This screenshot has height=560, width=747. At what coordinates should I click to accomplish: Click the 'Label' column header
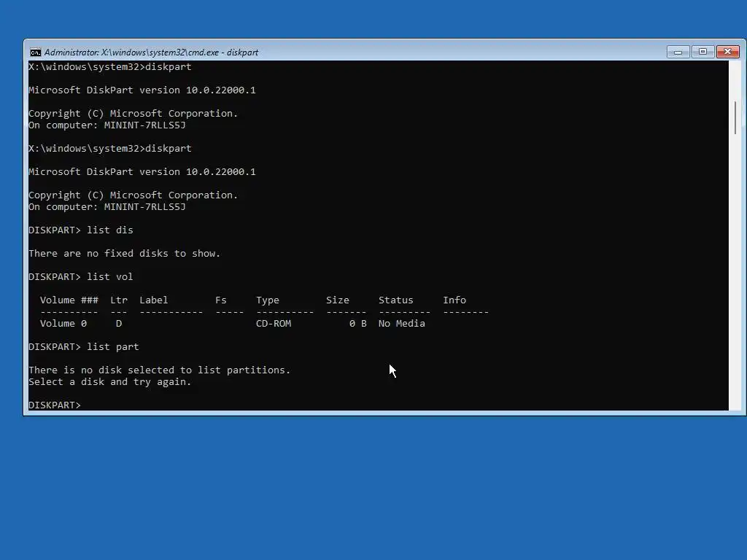(x=153, y=300)
